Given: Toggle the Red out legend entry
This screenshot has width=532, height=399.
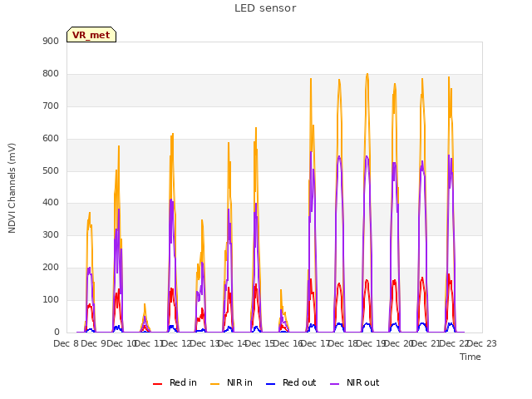Looking at the screenshot, I should [x=291, y=382].
